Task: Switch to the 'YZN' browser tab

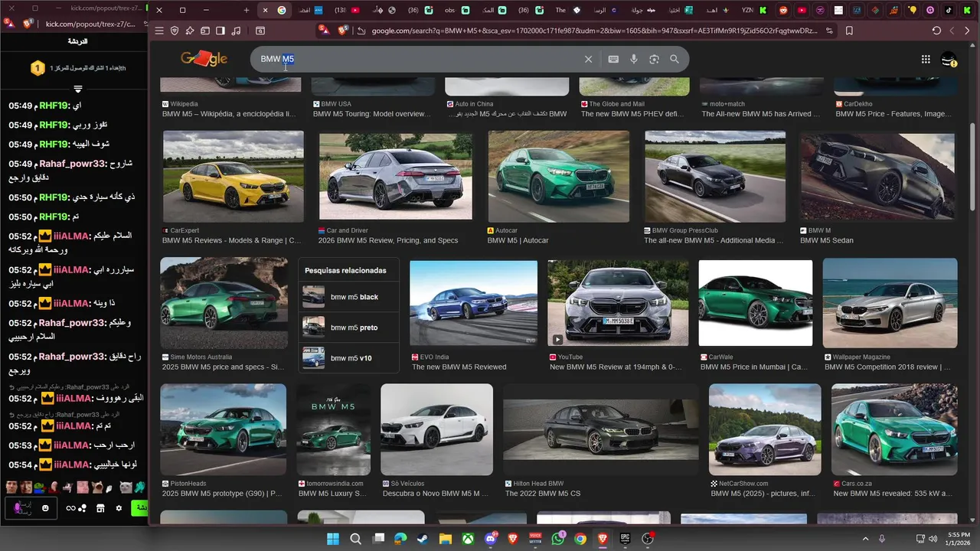Action: click(753, 10)
